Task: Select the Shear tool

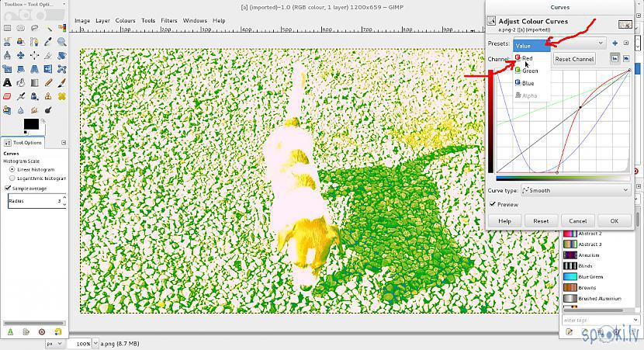Action: tap(20, 69)
